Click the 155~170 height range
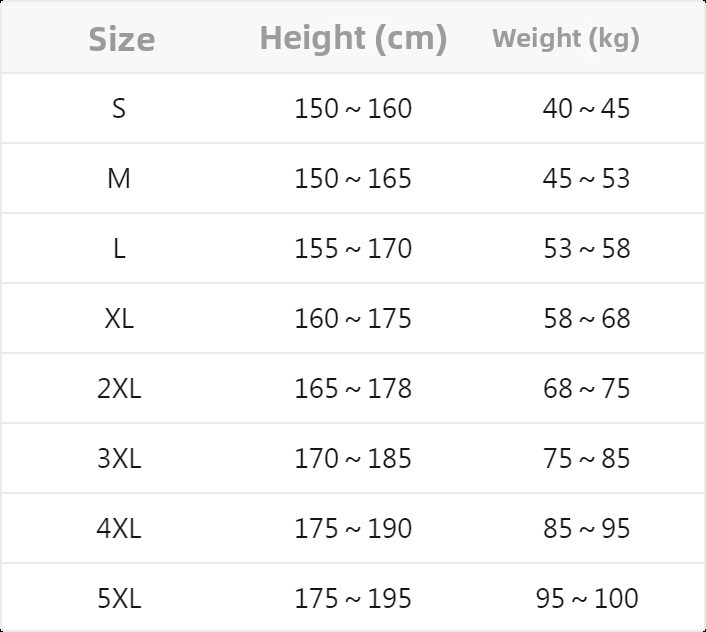Screen dimensions: 706x632 click(x=353, y=248)
